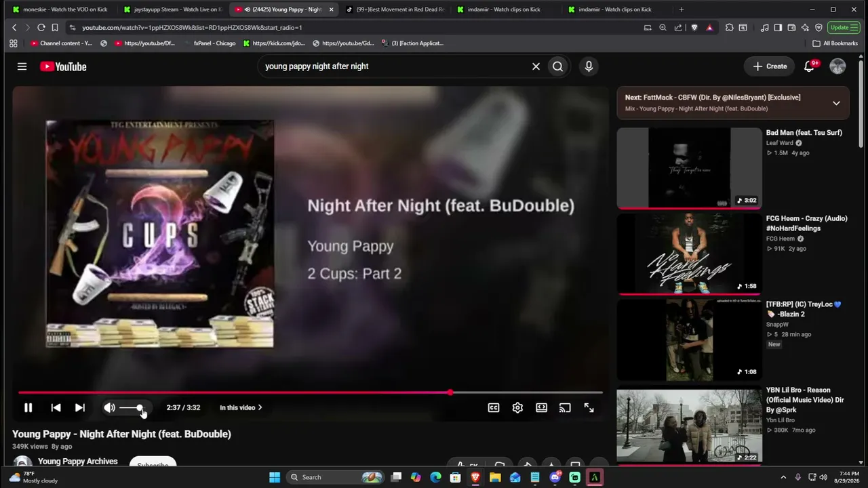The image size is (868, 488).
Task: Pause the video with the pause button
Action: (28, 407)
